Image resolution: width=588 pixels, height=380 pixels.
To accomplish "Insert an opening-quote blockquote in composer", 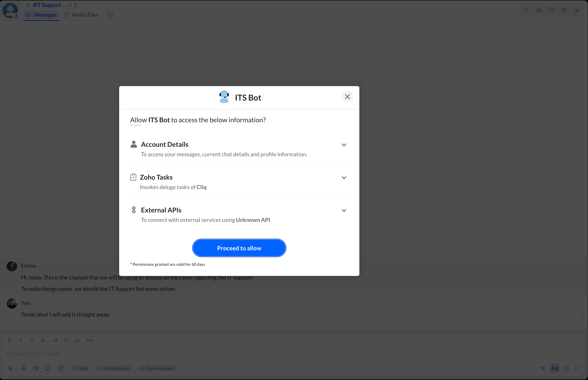I will (55, 340).
